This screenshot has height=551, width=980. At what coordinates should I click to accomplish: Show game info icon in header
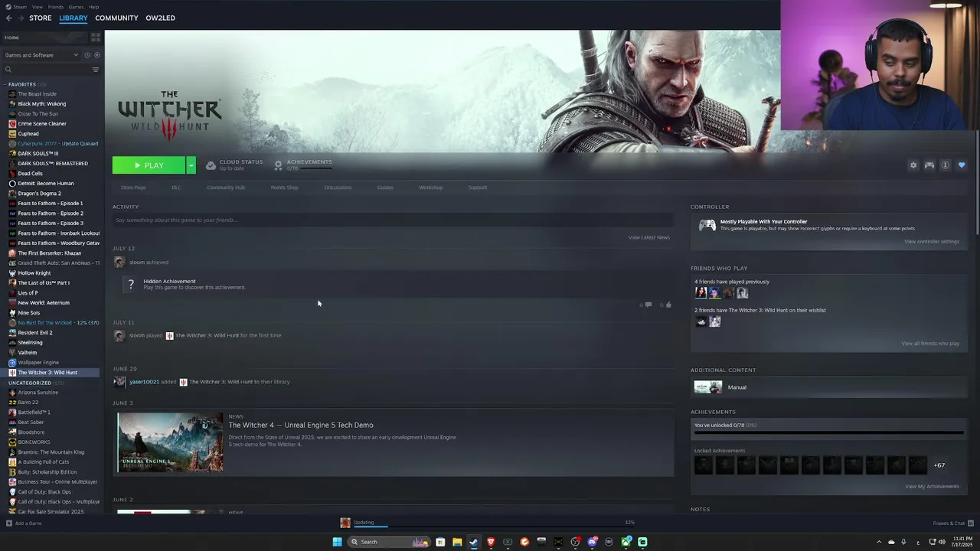tap(946, 165)
